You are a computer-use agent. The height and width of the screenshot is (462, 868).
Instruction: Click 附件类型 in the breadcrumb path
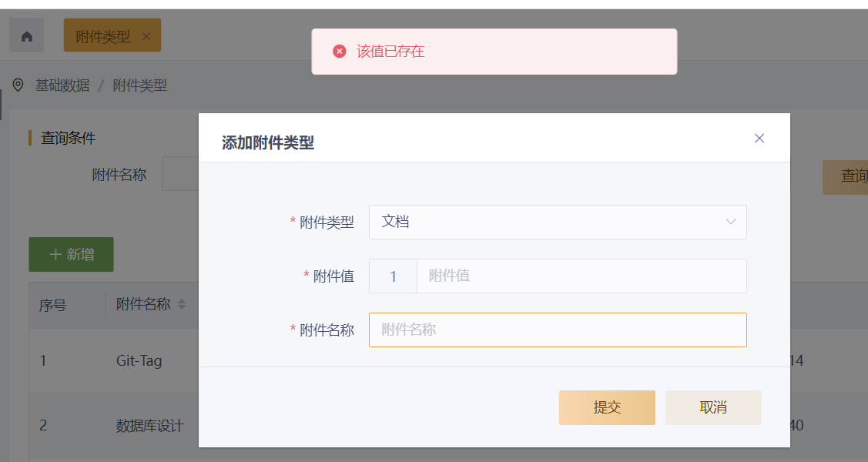[140, 85]
